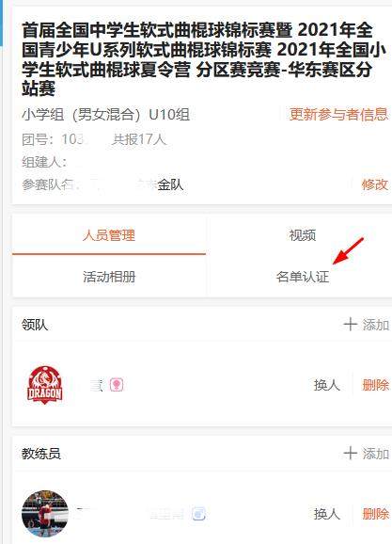Click 换人 for the team leader

(327, 385)
